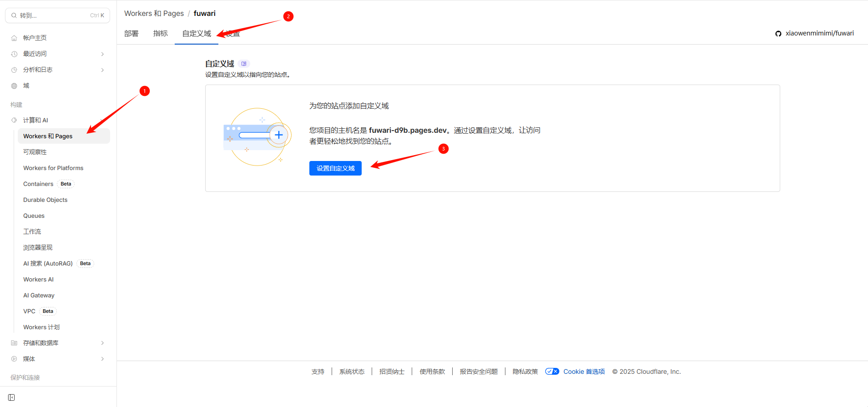Switch to the 部署 tab

[131, 34]
